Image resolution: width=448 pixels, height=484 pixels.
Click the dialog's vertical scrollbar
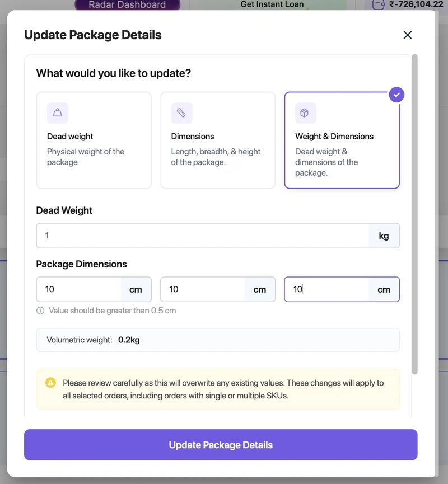point(414,214)
